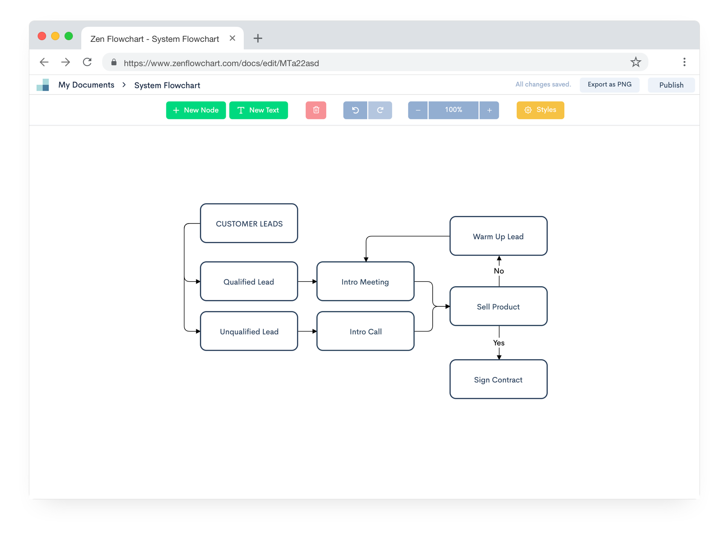The height and width of the screenshot is (560, 728).
Task: Add a New Node
Action: pos(196,110)
